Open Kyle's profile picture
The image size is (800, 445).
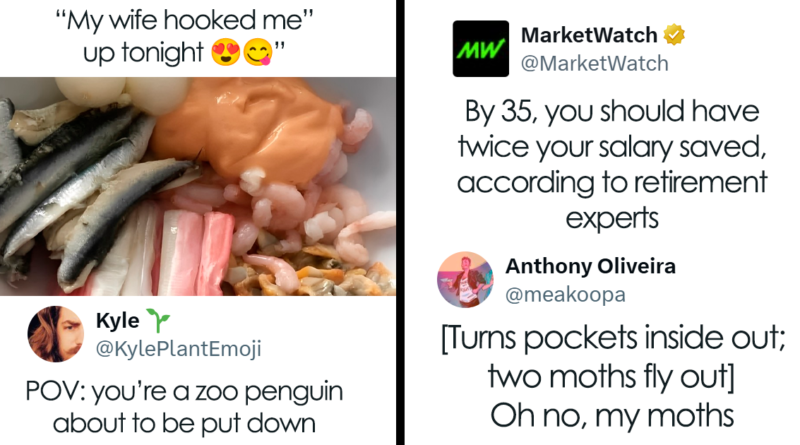click(56, 334)
